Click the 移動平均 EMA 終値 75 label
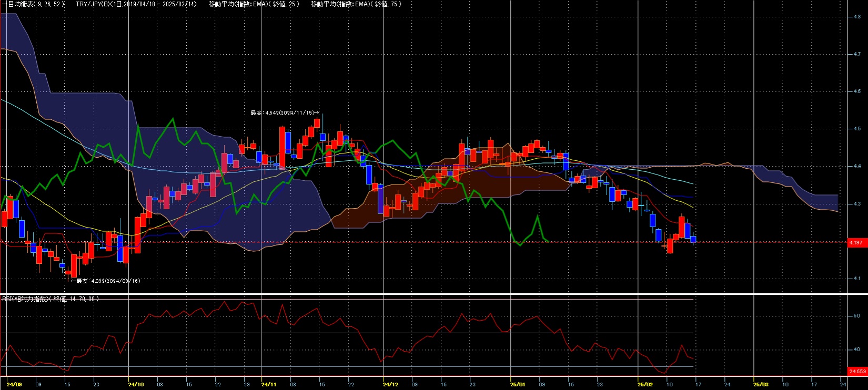868x390 pixels. (x=356, y=4)
